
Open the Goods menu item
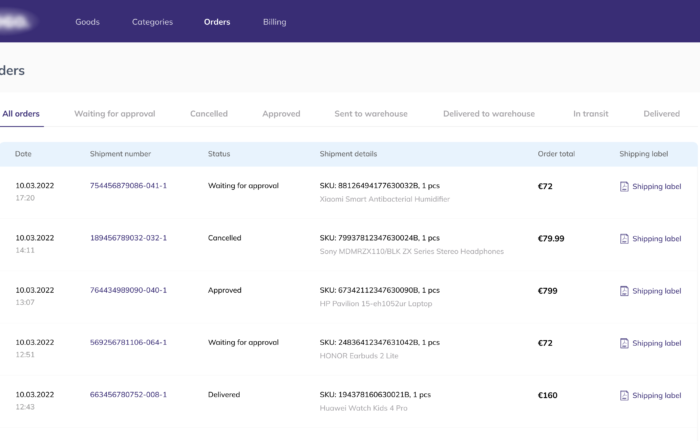pos(88,22)
